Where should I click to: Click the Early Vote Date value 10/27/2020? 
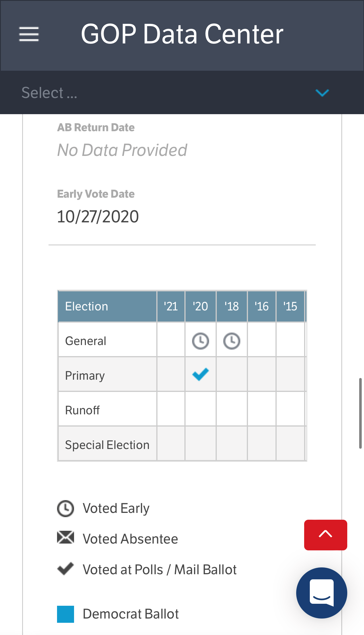(x=98, y=216)
